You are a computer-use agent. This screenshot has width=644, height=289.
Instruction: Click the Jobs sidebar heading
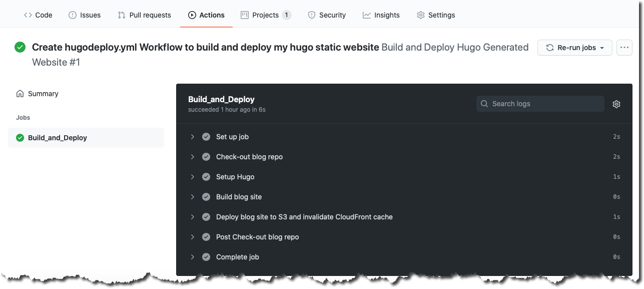pyautogui.click(x=23, y=118)
